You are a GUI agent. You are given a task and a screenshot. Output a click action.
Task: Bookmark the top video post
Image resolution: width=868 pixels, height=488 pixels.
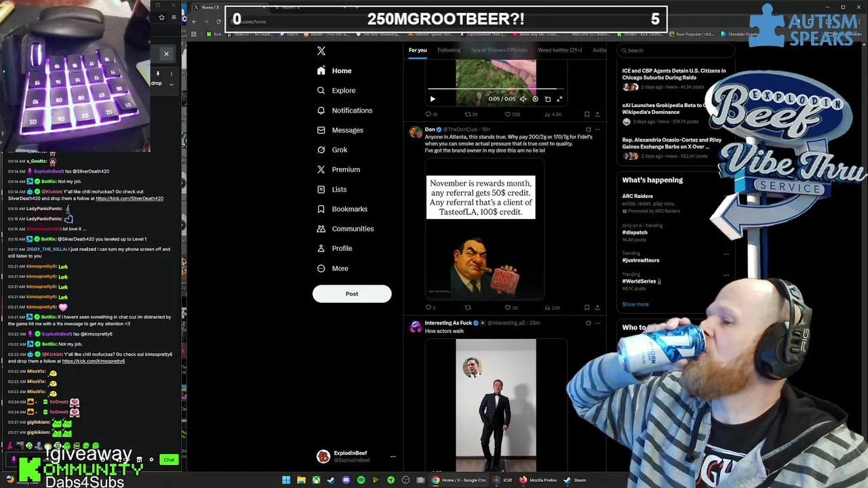(x=587, y=115)
